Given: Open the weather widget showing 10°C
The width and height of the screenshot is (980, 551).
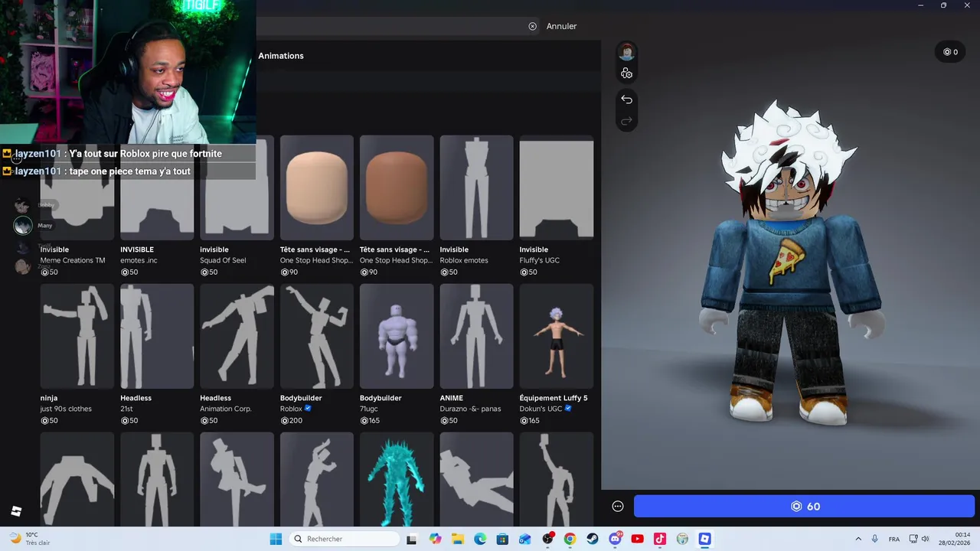Looking at the screenshot, I should click(x=28, y=539).
